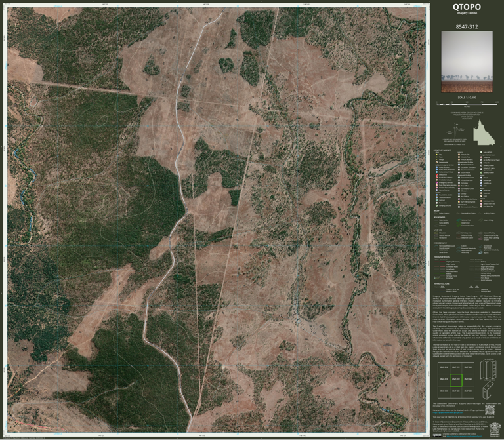504x440 pixels.
Task: Click the Queensland locator map inset
Action: (x=484, y=132)
